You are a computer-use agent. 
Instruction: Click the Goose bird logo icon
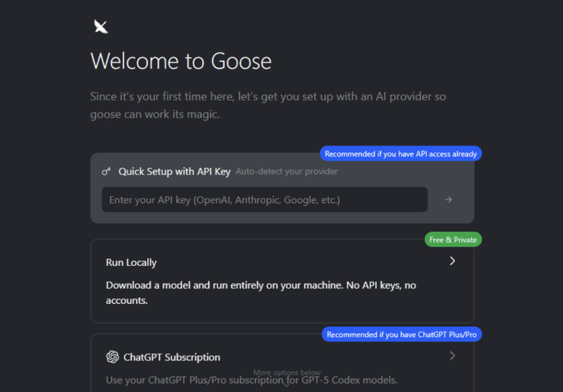100,26
